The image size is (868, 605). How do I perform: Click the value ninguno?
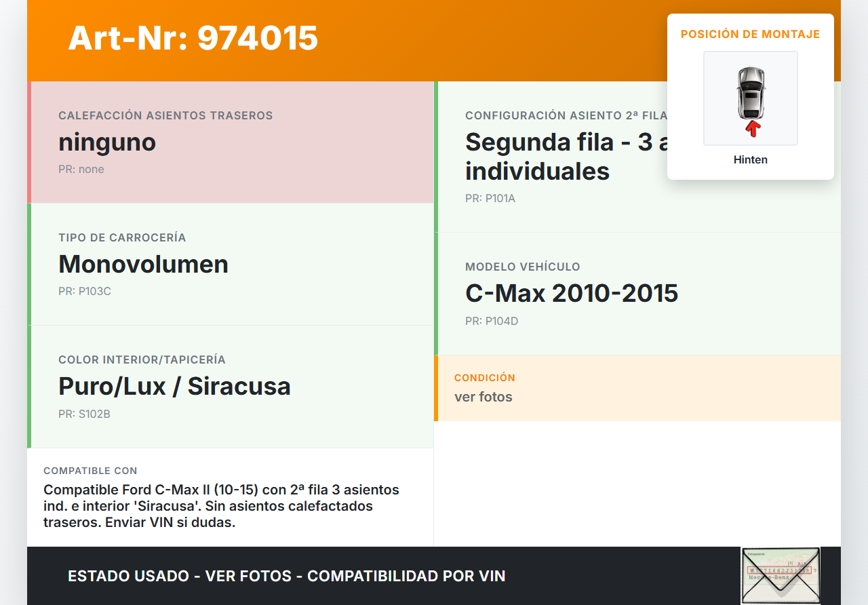tap(107, 142)
